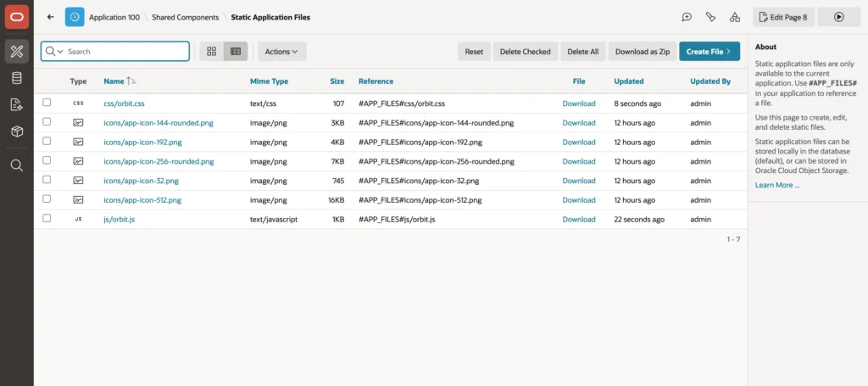Open the Updated column header menu
This screenshot has height=386, width=868.
629,81
